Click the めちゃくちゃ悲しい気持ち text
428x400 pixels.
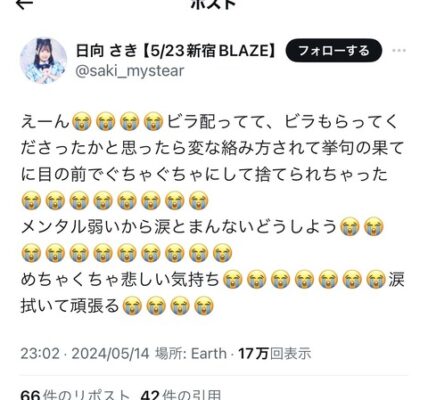tap(120, 279)
